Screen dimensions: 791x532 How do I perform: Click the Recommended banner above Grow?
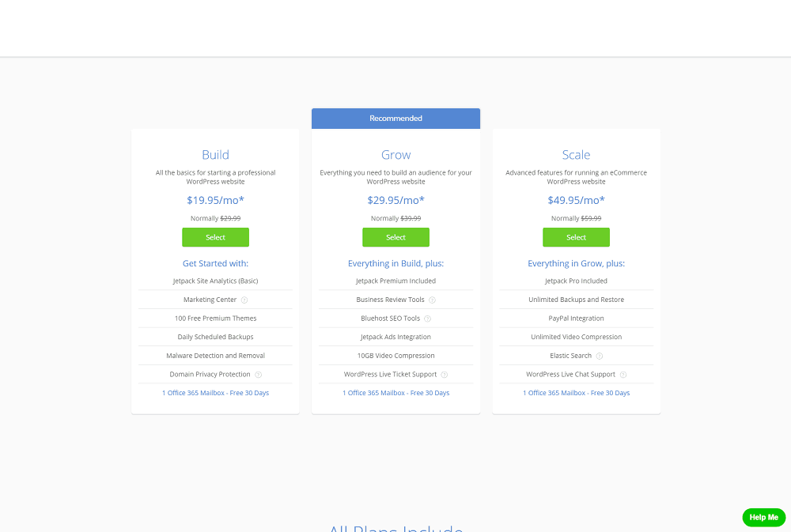pyautogui.click(x=396, y=119)
